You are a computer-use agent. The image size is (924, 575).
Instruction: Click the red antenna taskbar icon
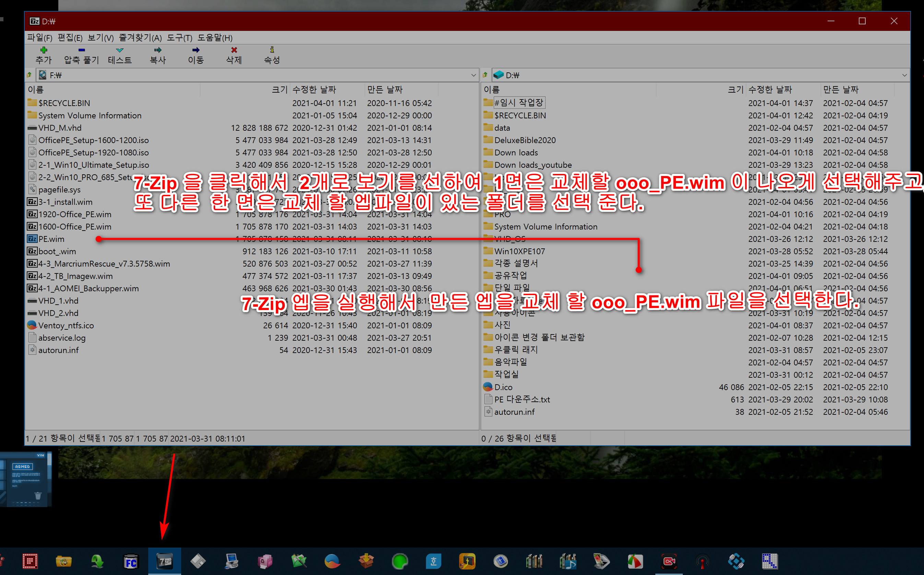click(x=702, y=561)
